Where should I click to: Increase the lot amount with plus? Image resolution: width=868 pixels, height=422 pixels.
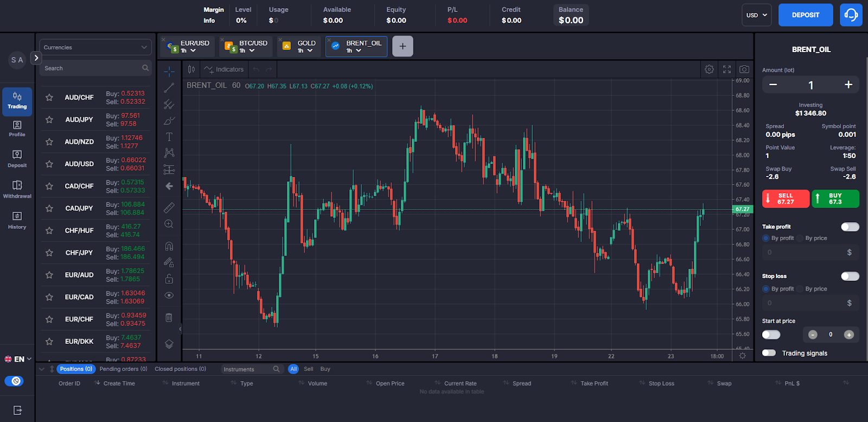[x=848, y=85]
